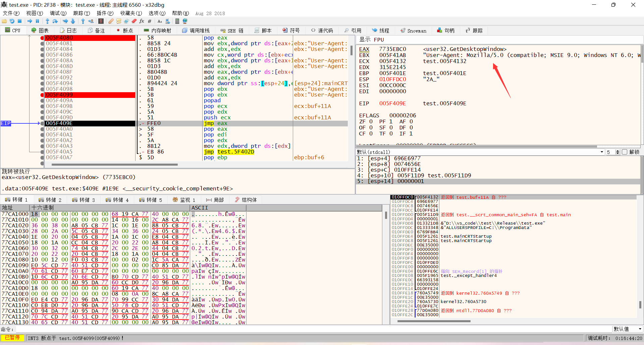Click the command input field
The width and height of the screenshot is (644, 345).
click(x=314, y=329)
